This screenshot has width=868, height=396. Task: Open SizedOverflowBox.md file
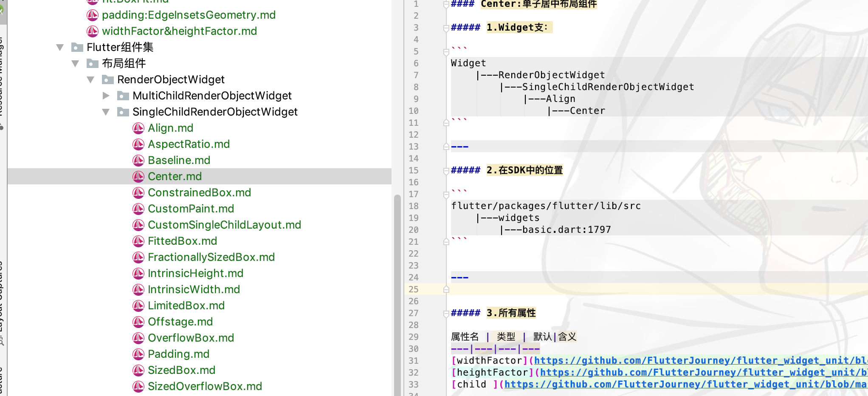pos(205,386)
